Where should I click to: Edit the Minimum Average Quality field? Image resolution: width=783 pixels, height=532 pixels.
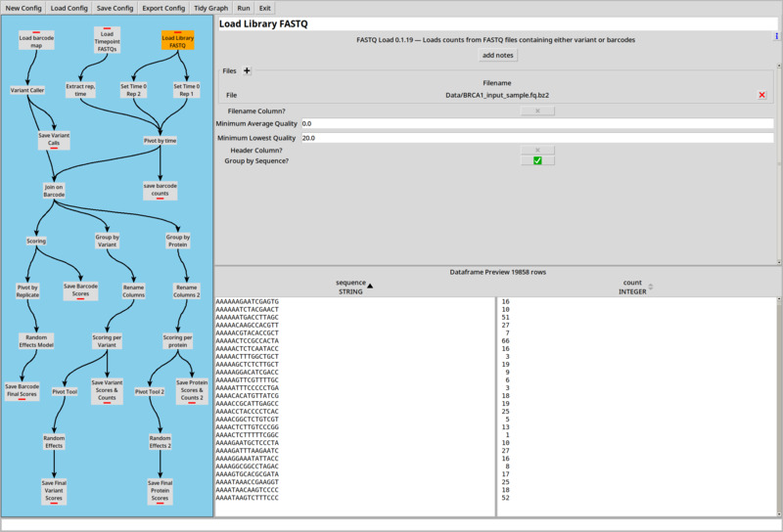(x=537, y=123)
